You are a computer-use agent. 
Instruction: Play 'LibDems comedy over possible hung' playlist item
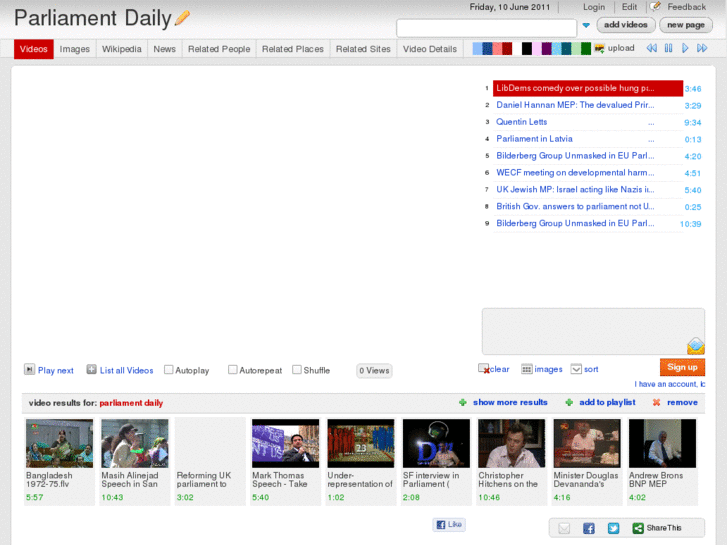click(588, 88)
